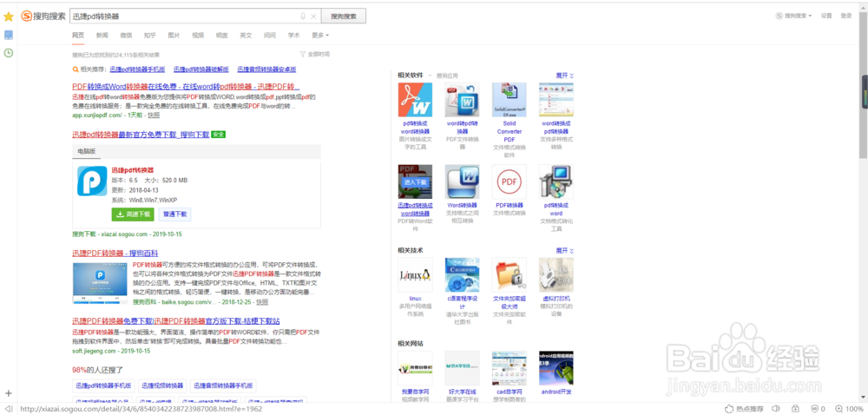Click 登录 to sign in
This screenshot has height=415, width=868.
coord(845,16)
